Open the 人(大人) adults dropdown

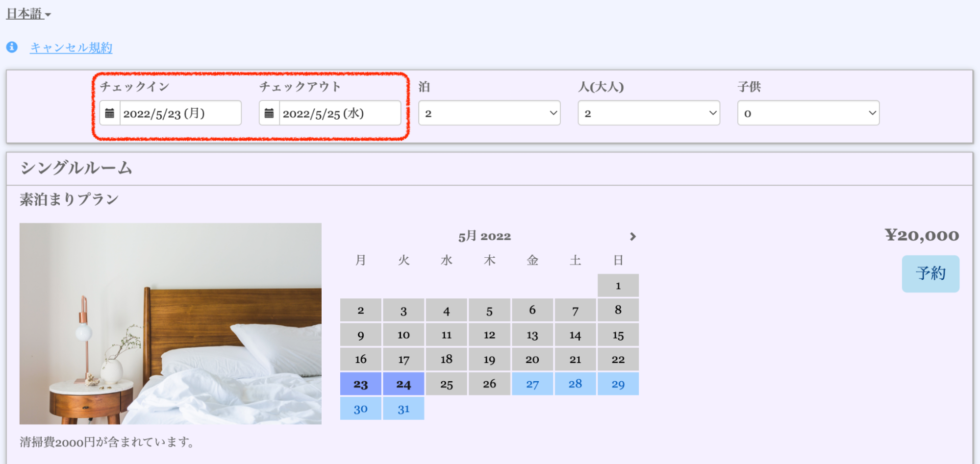[x=648, y=113]
